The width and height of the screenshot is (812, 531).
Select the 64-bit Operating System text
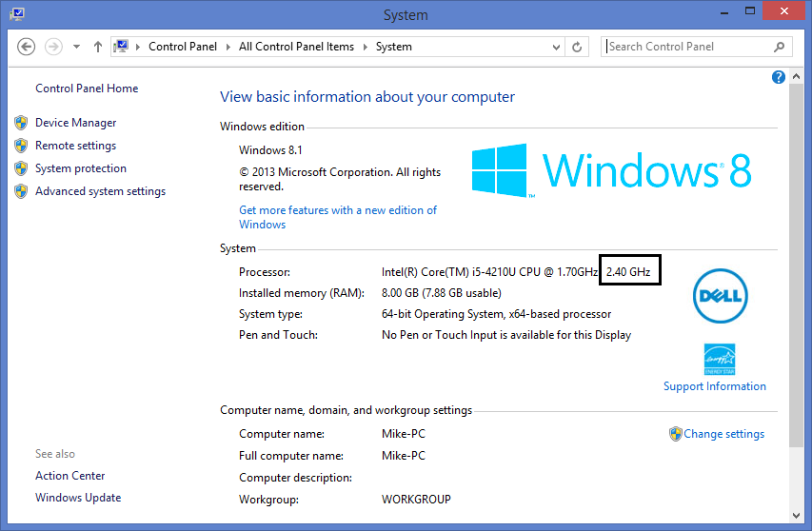click(x=496, y=314)
